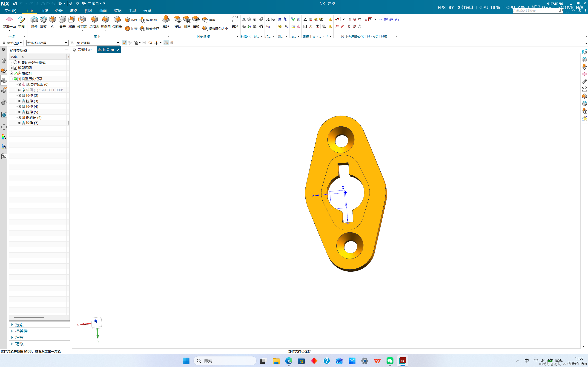Toggle visibility of 拉伸 (5)
The width and height of the screenshot is (588, 367).
[20, 112]
